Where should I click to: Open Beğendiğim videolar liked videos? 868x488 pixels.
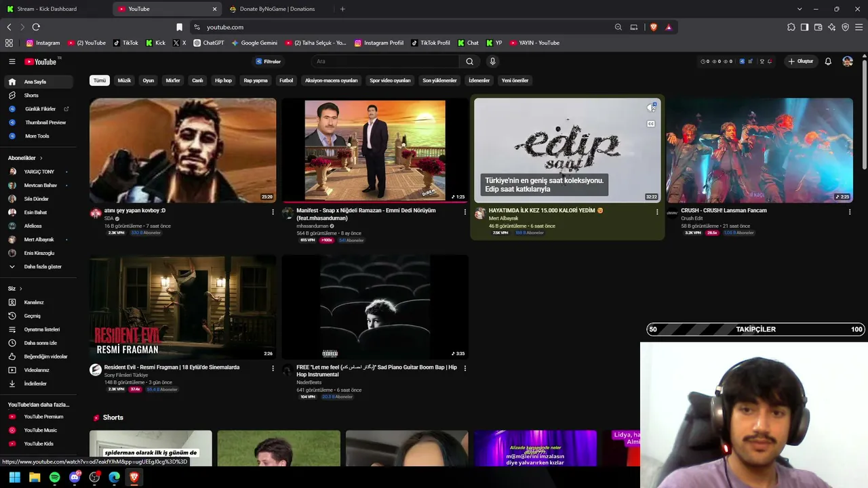[x=38, y=357]
